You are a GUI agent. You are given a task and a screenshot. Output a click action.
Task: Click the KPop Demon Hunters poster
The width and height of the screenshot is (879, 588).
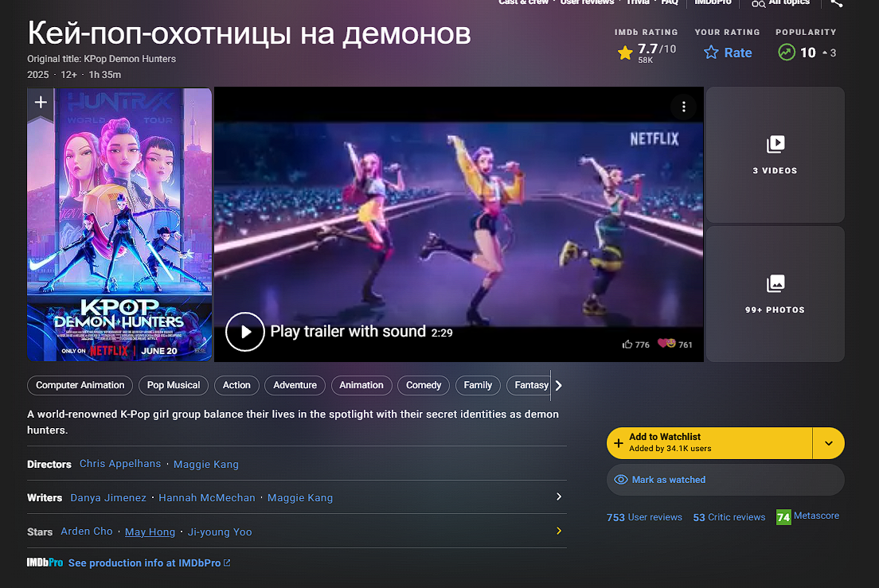point(119,224)
